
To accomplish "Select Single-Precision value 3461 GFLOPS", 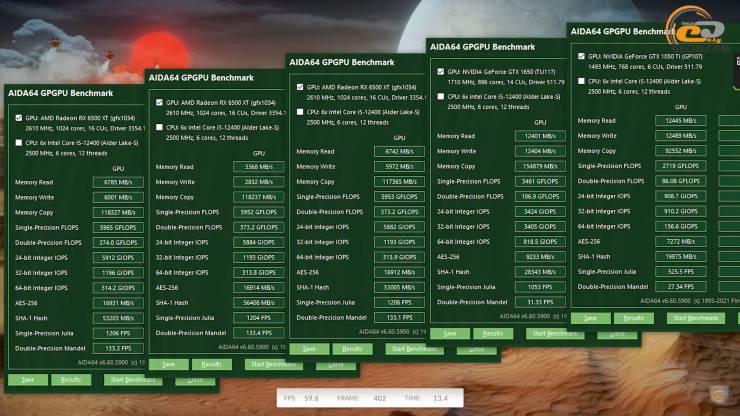I will (540, 181).
